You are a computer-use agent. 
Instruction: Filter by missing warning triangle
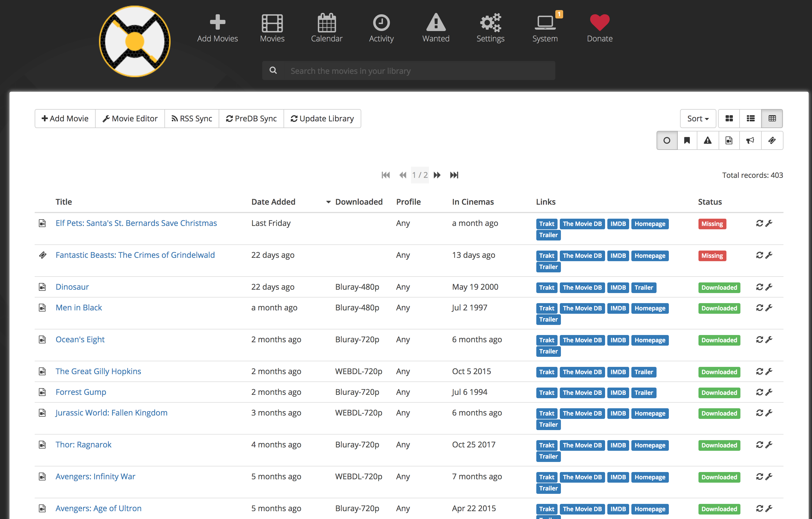point(707,140)
